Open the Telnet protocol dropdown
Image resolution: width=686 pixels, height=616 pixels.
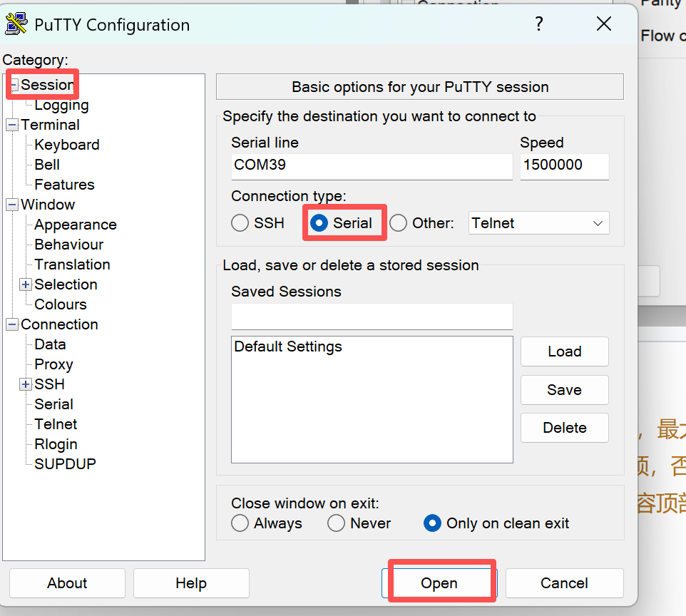pos(539,223)
